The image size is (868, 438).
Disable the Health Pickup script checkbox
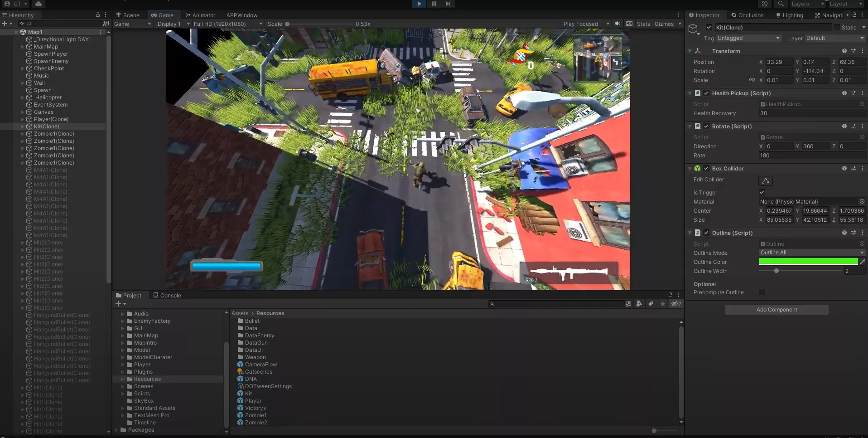click(x=706, y=93)
